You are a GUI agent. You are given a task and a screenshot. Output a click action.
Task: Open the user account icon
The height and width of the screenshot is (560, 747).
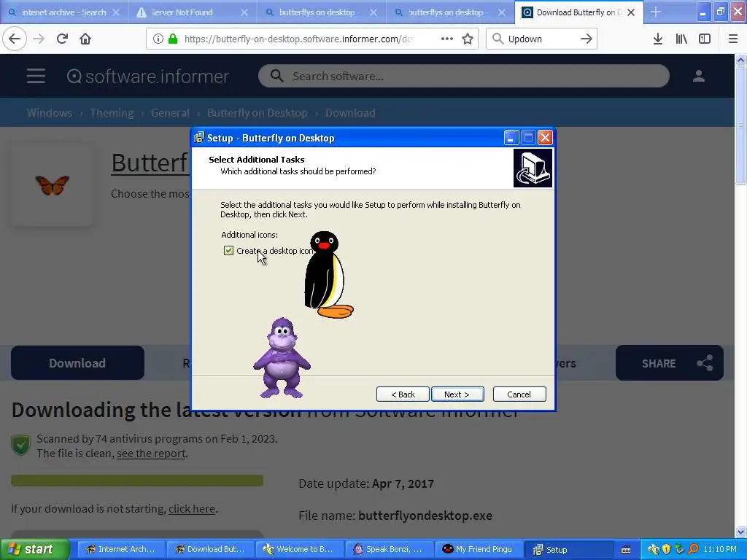pyautogui.click(x=699, y=76)
